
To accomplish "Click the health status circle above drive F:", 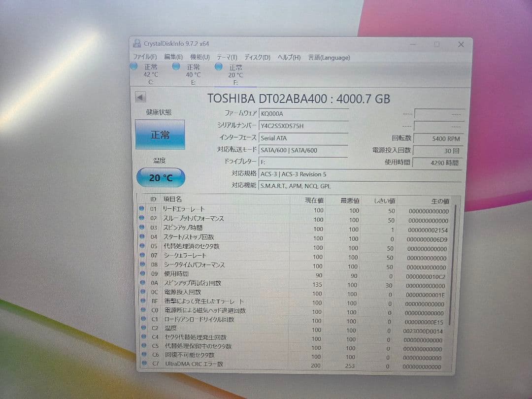I will 219,66.
